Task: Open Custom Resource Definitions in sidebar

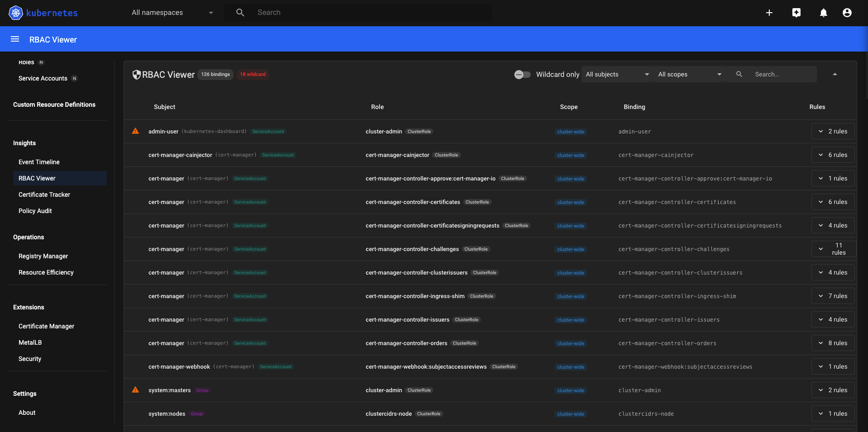Action: click(x=54, y=104)
